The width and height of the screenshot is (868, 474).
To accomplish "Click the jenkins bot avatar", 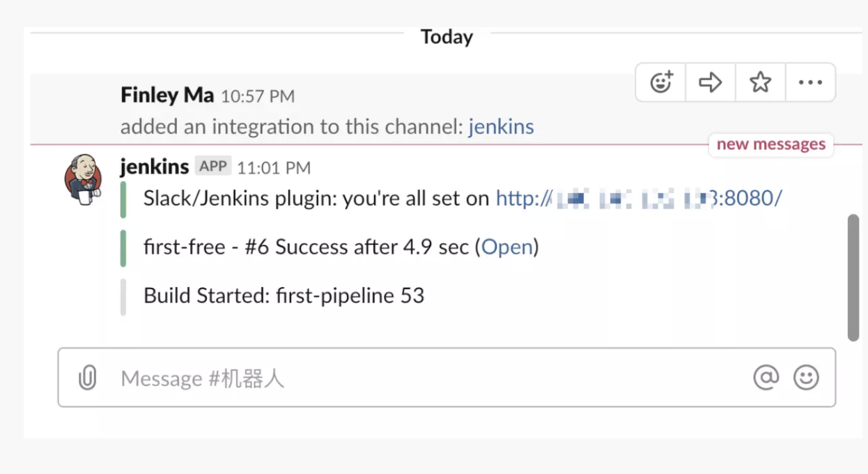I will click(83, 179).
